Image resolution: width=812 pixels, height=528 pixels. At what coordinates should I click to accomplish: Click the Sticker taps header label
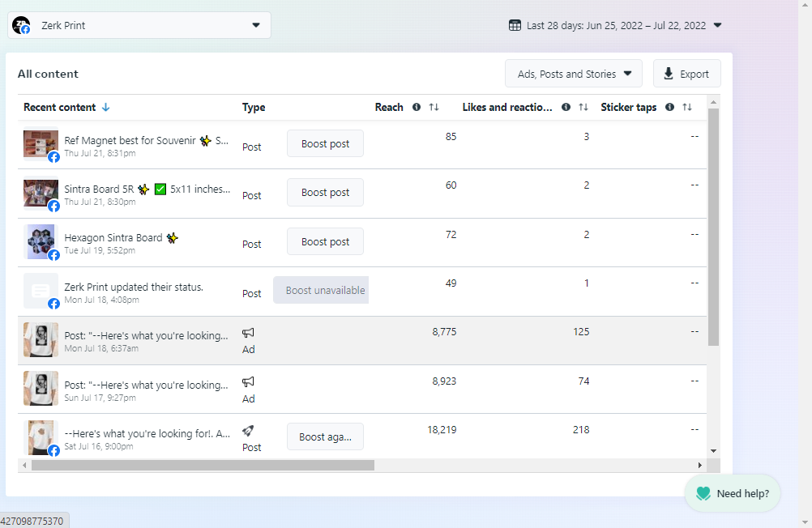(x=629, y=107)
